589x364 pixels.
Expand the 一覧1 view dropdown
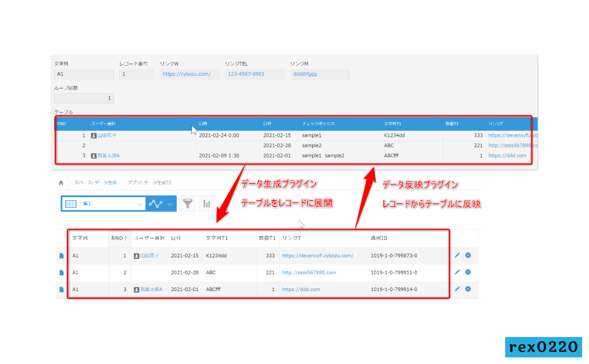tap(140, 204)
